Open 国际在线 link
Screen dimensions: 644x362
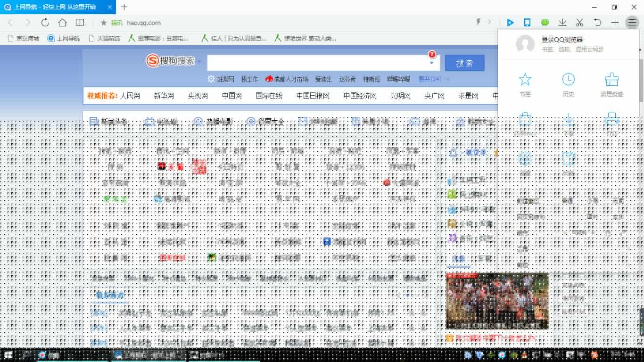click(269, 96)
